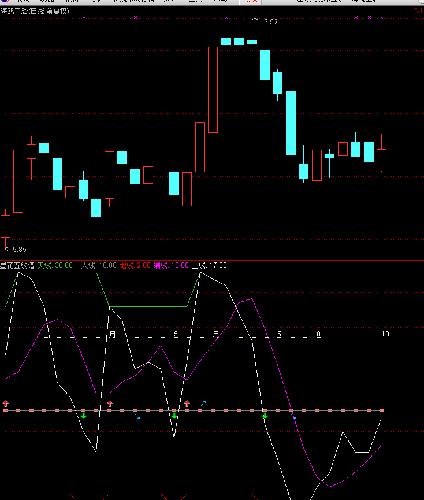
Task: Click the flat green horizontal indicator line
Action: point(149,306)
